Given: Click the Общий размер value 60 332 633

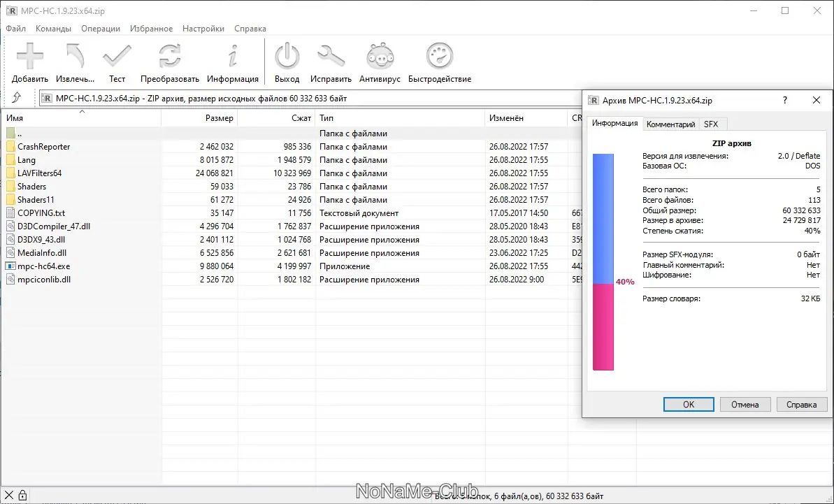Looking at the screenshot, I should point(802,210).
